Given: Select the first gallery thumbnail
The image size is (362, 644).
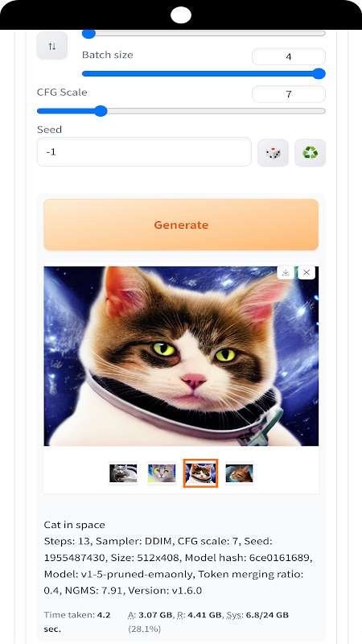Looking at the screenshot, I should [123, 473].
